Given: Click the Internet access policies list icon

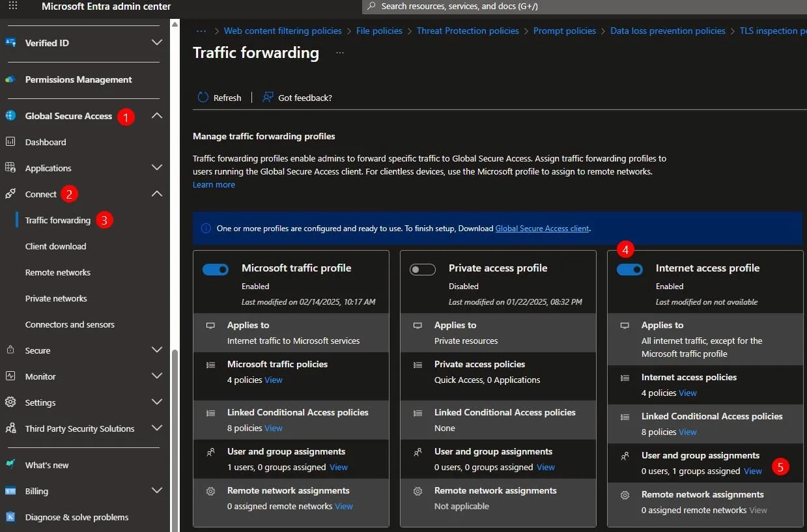Looking at the screenshot, I should pyautogui.click(x=625, y=378).
